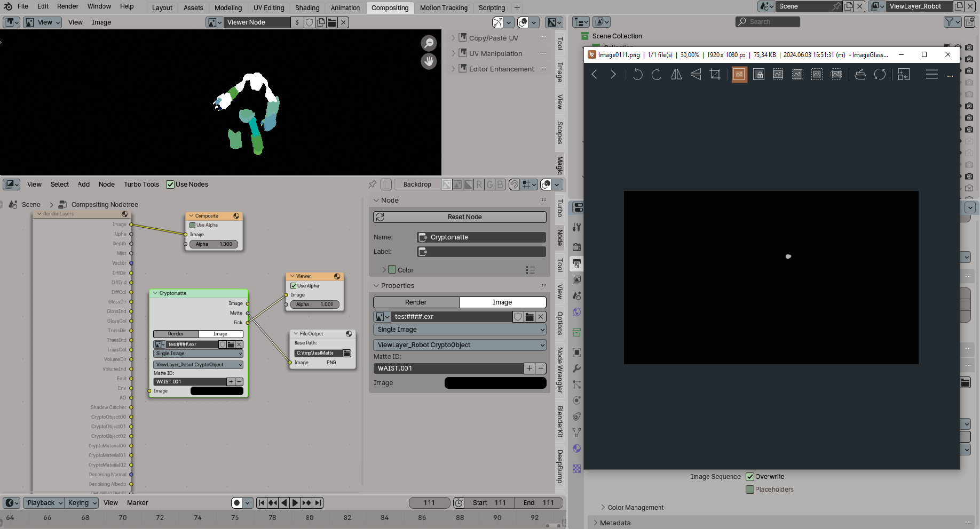Uncheck the Use Nodes checkbox

pyautogui.click(x=170, y=185)
